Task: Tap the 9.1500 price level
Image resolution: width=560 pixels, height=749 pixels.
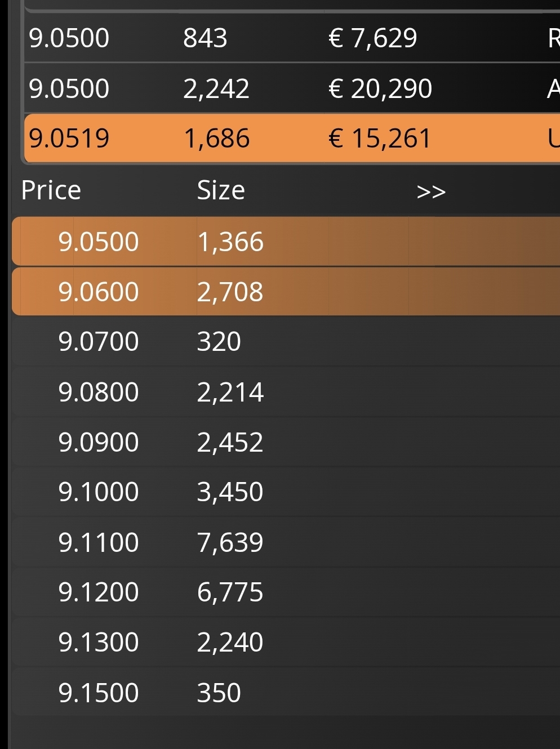Action: tap(99, 693)
